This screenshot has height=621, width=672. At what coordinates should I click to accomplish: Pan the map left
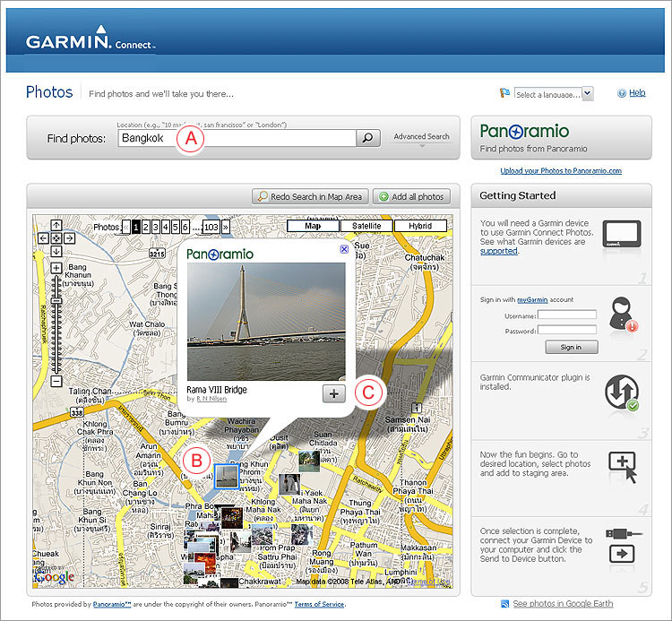click(43, 238)
